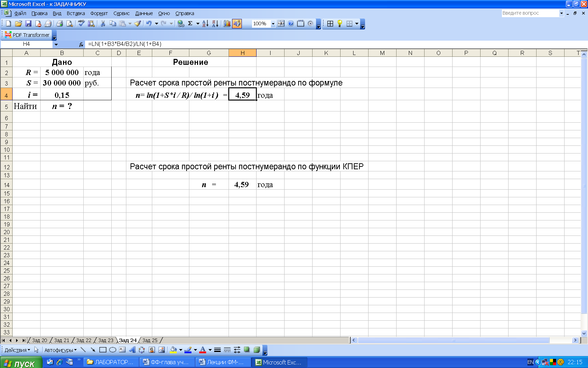Image resolution: width=588 pixels, height=368 pixels.
Task: Select the Arrow drawing tool
Action: click(x=93, y=350)
